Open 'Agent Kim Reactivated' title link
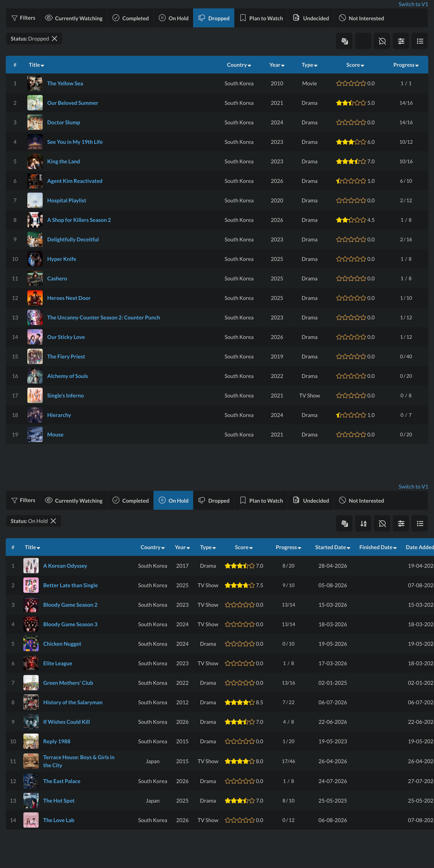 pos(74,181)
